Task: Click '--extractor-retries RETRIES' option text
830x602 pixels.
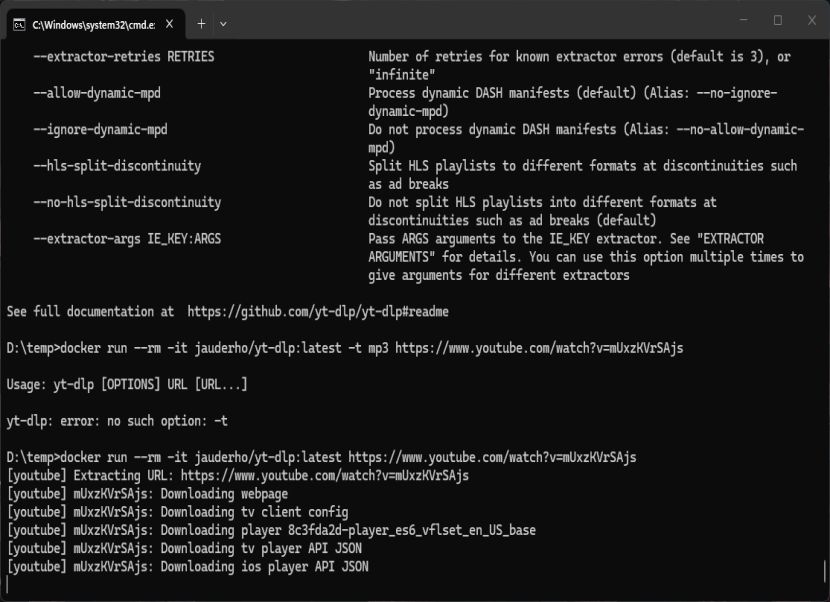Action: point(124,57)
